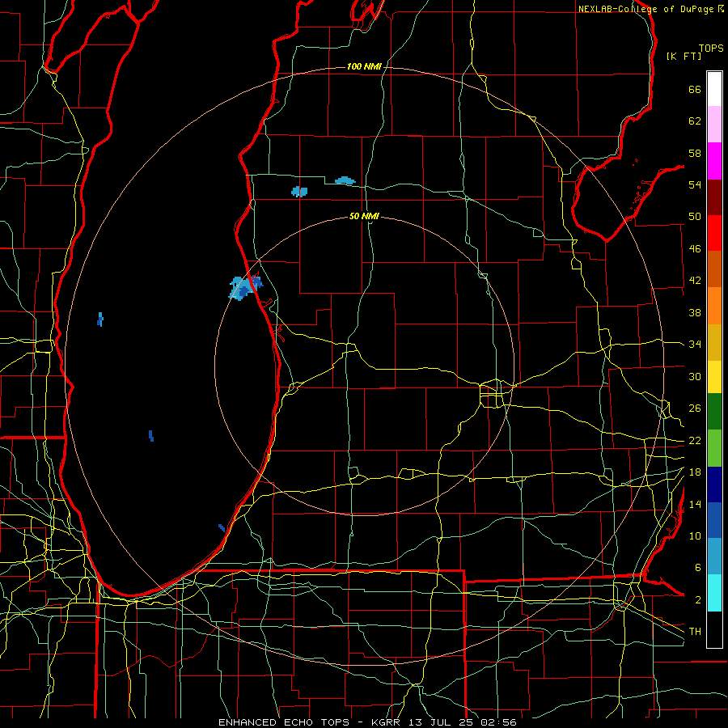Click the dark blue echo in southern lake
728x728 pixels.
151,435
